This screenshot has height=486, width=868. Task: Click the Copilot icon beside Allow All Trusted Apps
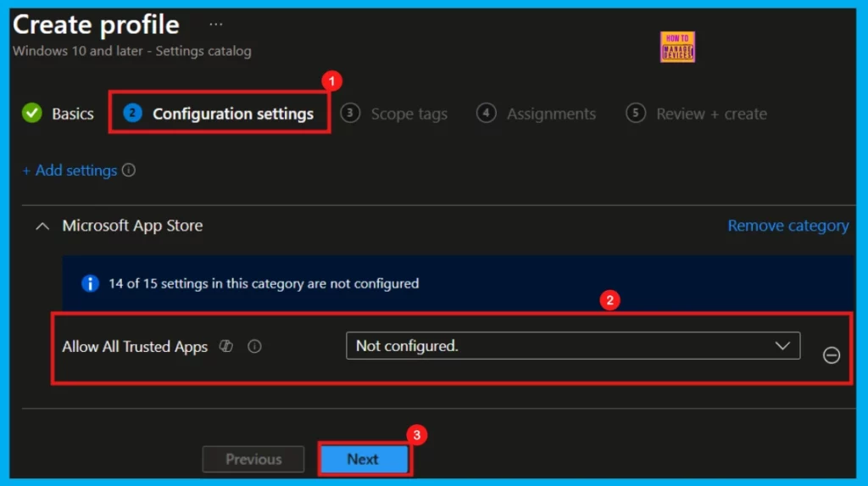tap(225, 346)
